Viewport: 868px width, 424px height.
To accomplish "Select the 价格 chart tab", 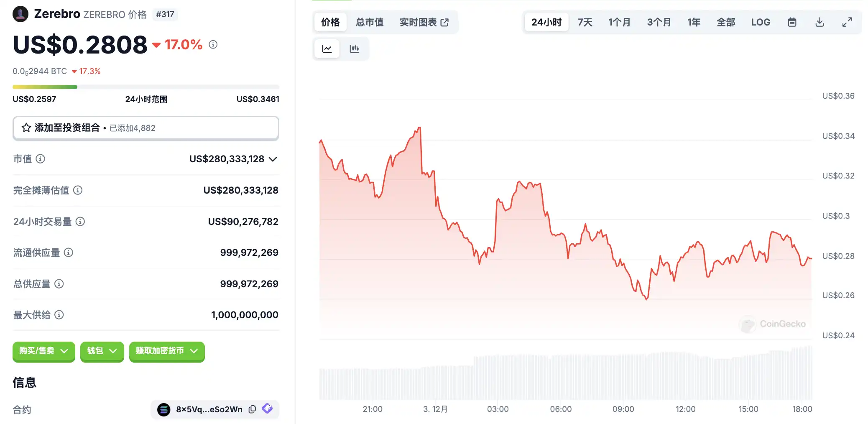I will click(330, 22).
